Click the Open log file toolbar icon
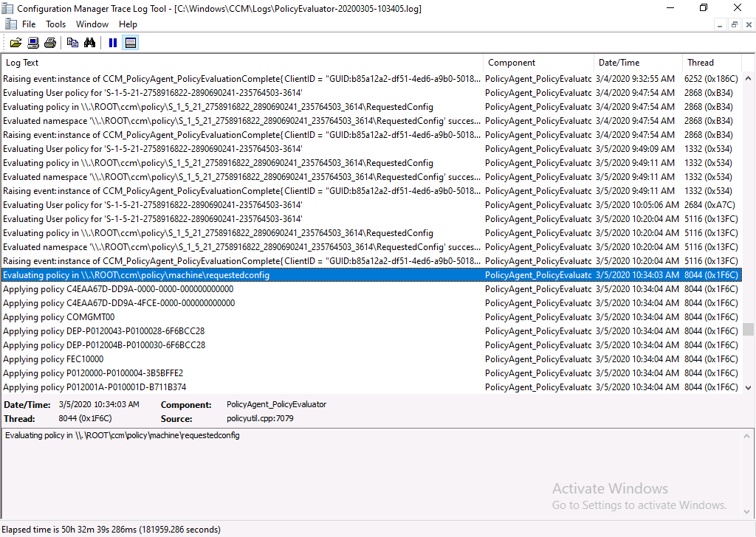Screen dimensions: 756x537 (x=16, y=43)
